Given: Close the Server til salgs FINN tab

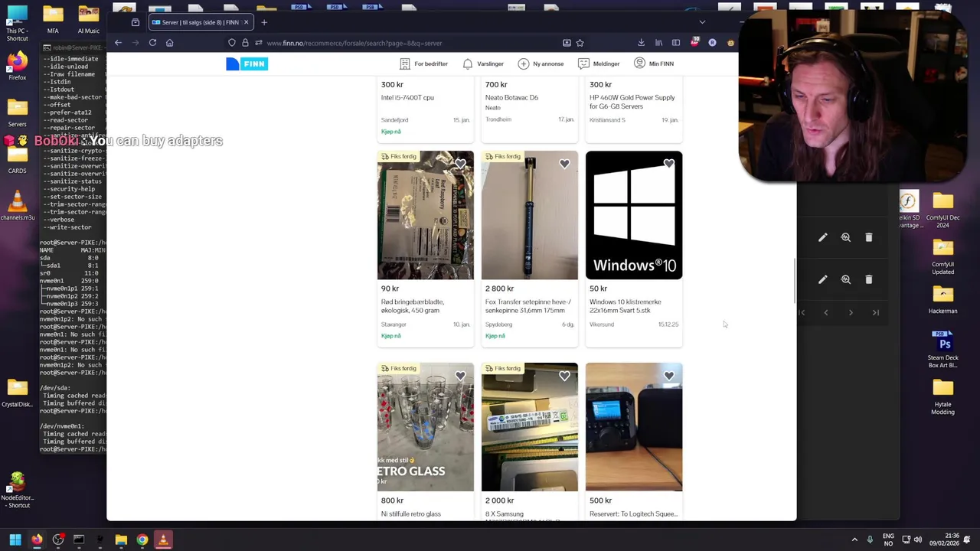Looking at the screenshot, I should [246, 22].
